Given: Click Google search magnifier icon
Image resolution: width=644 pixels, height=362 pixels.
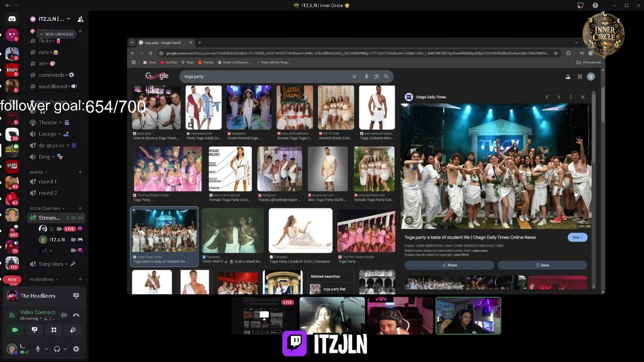Looking at the screenshot, I should (386, 76).
